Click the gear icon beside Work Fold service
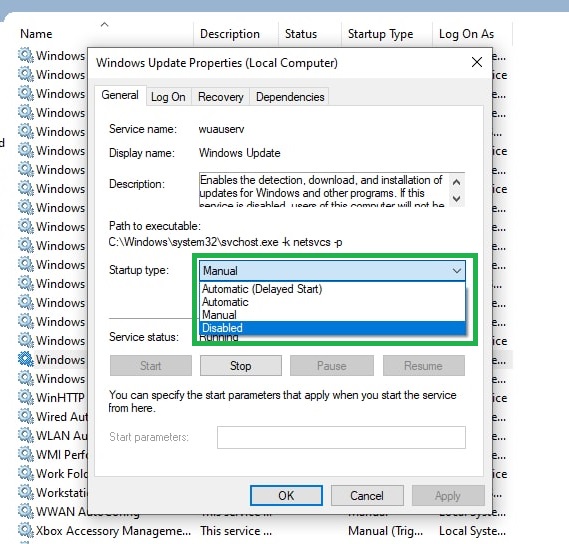Screen dimensions: 569x544 26,473
